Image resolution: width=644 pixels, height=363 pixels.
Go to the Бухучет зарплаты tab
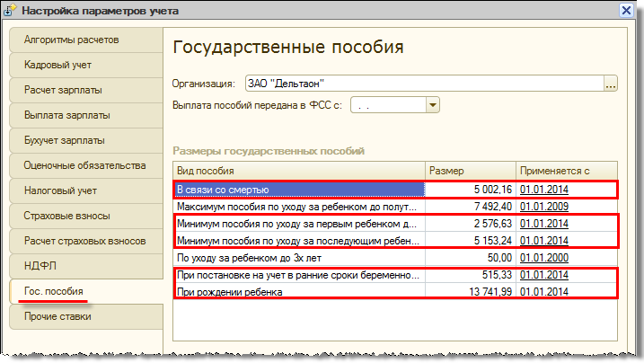[86, 140]
